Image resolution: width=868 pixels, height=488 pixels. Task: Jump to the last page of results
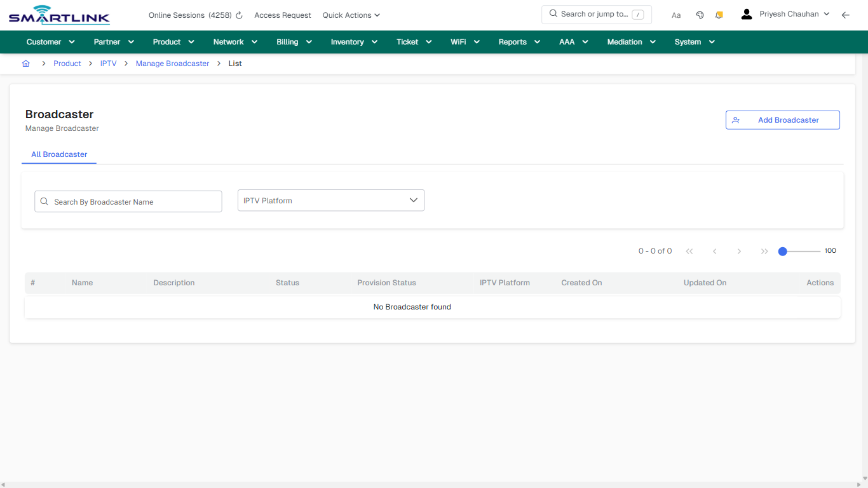pos(764,251)
